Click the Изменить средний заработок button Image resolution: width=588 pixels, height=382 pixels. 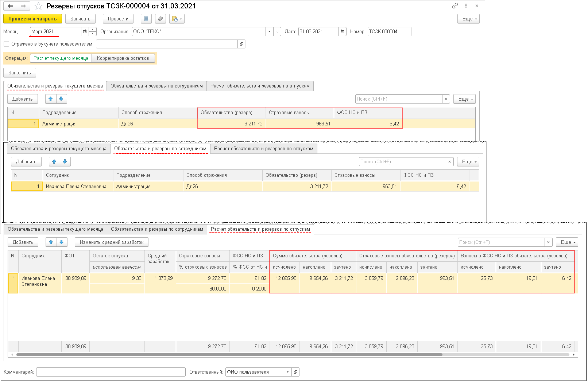coord(112,242)
